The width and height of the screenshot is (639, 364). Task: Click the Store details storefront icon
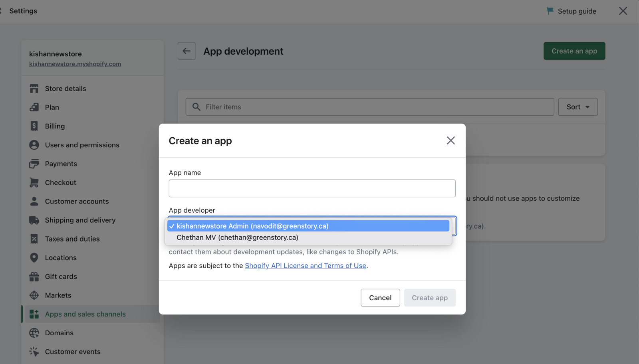34,89
